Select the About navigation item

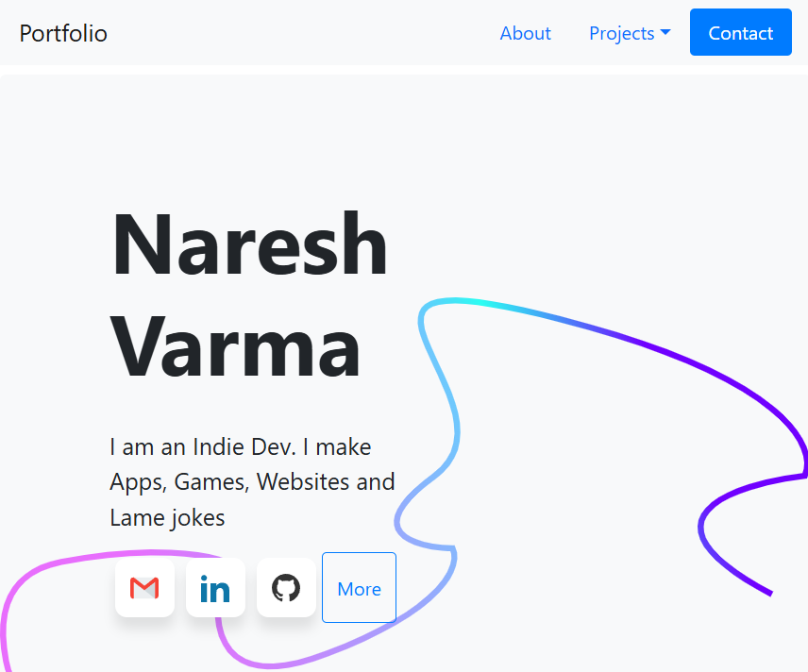(x=526, y=33)
